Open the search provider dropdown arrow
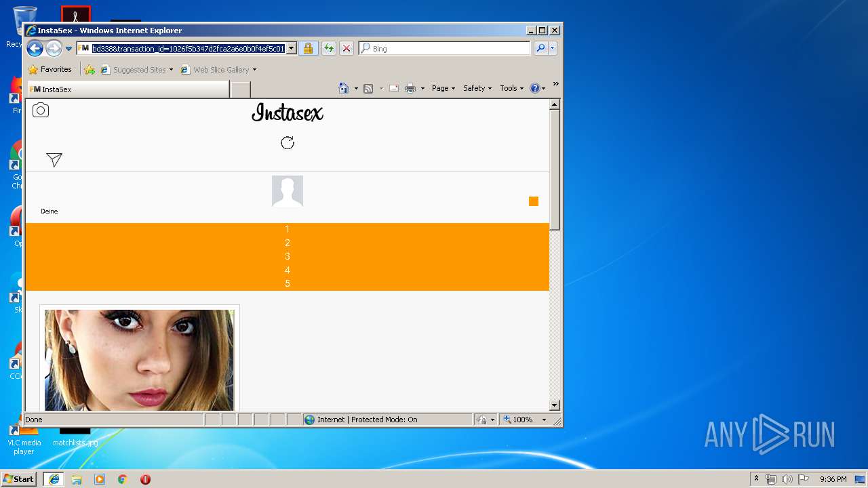868x488 pixels. (553, 48)
